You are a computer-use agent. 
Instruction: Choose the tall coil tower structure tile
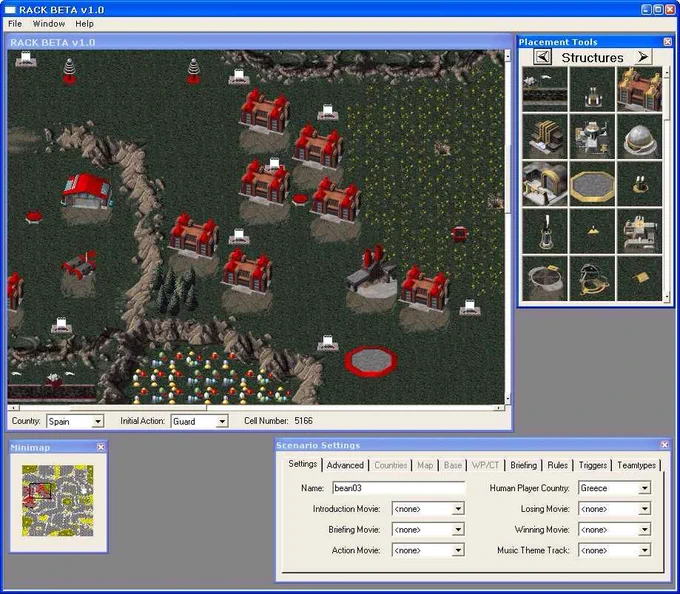coord(545,231)
